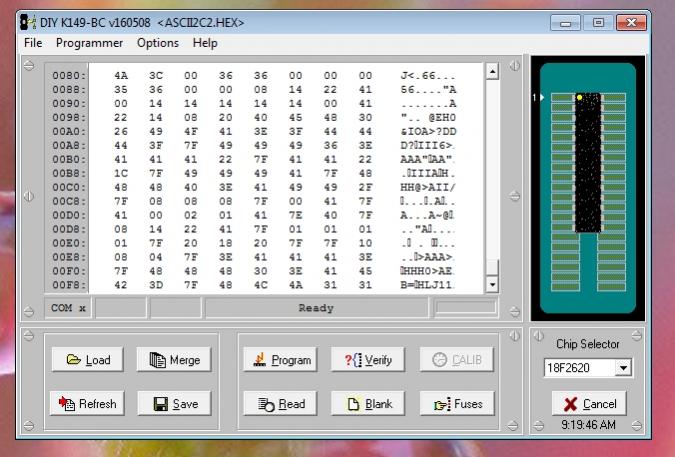Click the chip socket diagram
Viewport: 675px width, 457px height.
[x=588, y=188]
